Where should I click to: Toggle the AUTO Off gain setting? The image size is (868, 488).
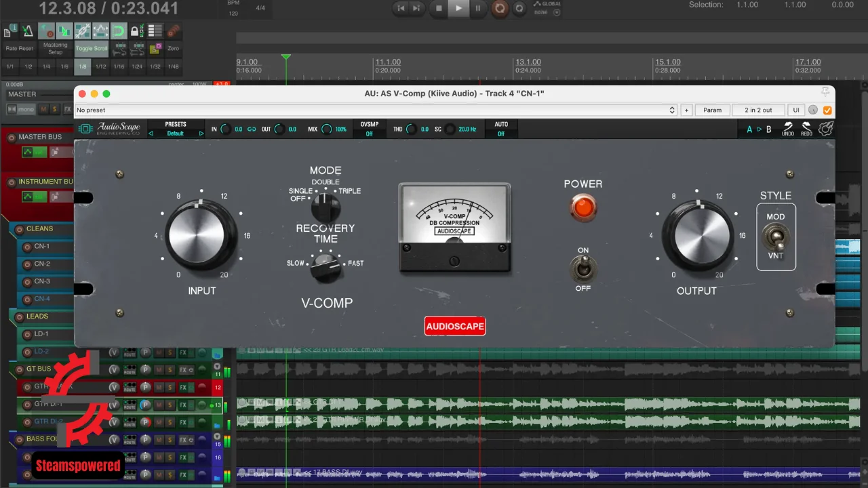501,129
